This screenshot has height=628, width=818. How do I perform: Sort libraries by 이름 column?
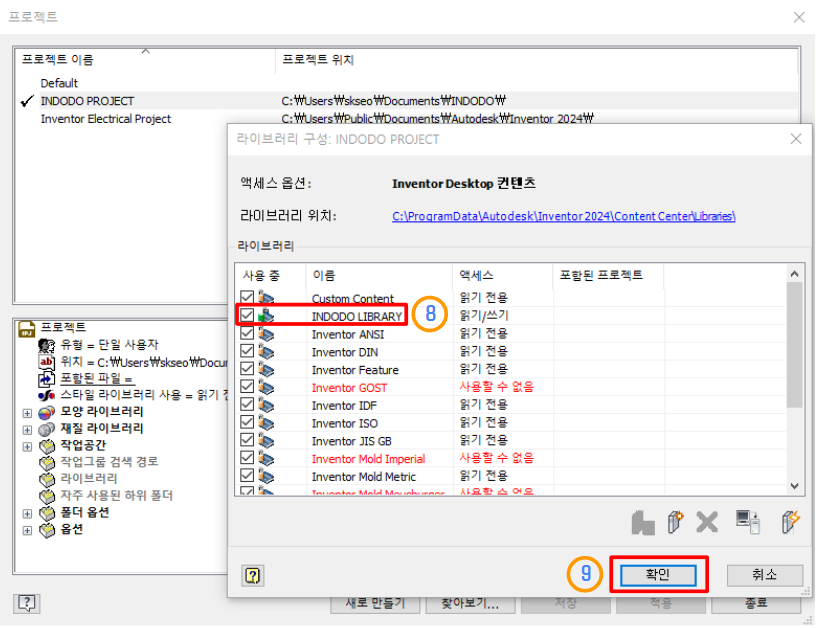click(379, 276)
